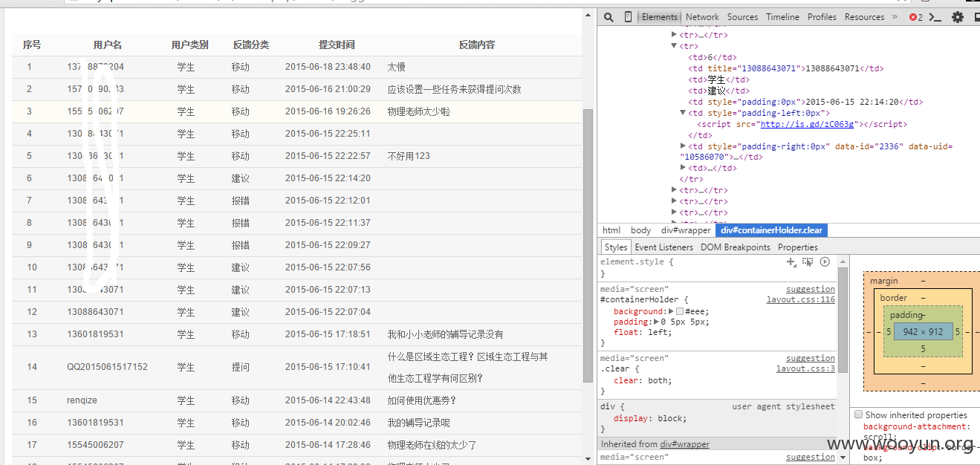980x465 pixels.
Task: Click the feedback 我的辅导记录呢
Action: coord(419,423)
